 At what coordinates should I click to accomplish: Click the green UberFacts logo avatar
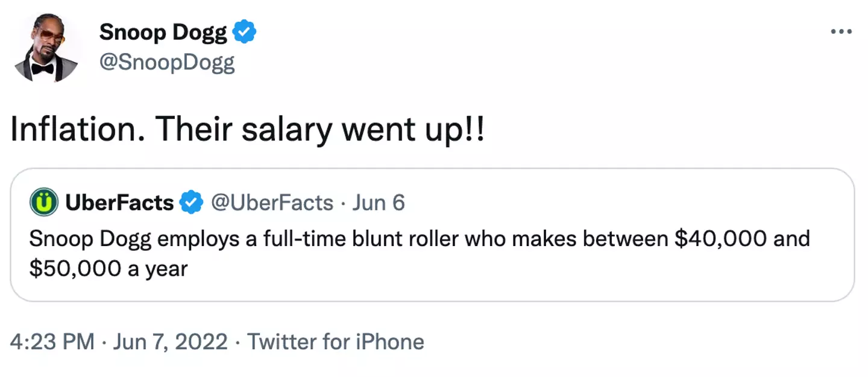tap(43, 203)
